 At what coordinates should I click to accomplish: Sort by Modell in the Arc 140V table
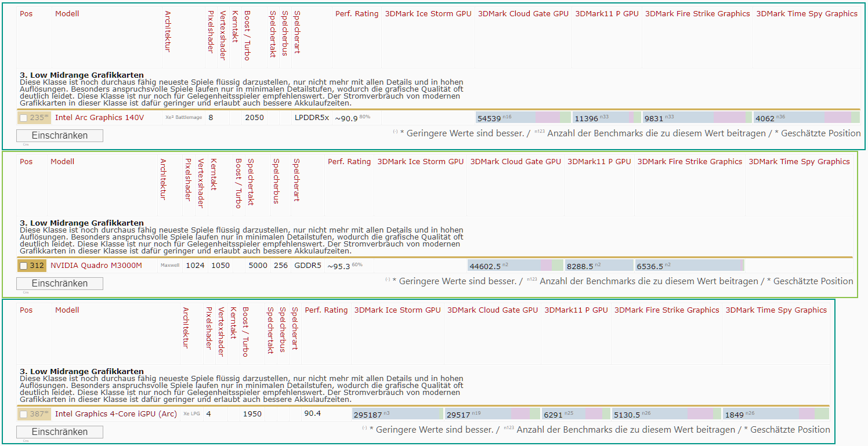point(67,13)
